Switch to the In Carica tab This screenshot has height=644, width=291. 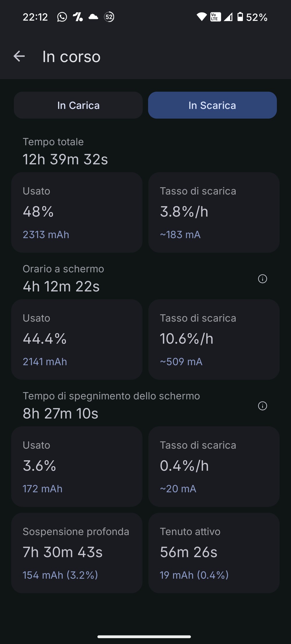[78, 105]
